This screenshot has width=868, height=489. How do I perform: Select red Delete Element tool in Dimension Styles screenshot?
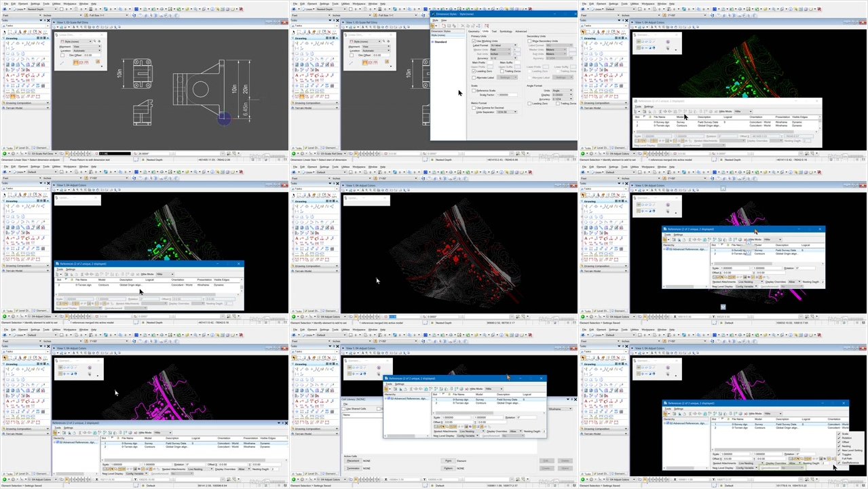pos(329,33)
